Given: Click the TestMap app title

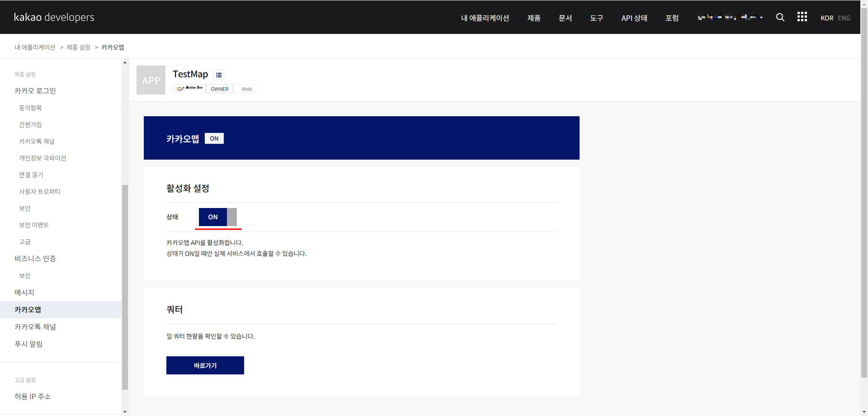Looking at the screenshot, I should point(190,74).
